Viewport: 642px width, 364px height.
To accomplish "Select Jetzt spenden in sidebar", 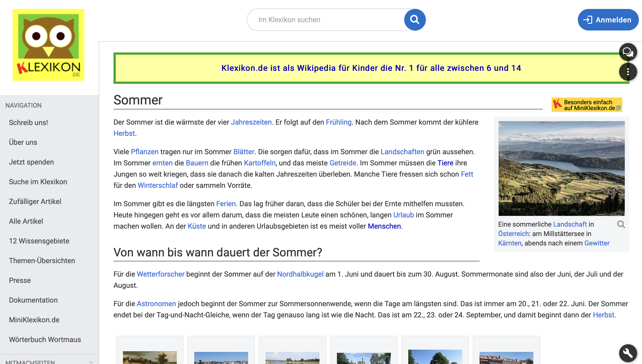I will 32,162.
